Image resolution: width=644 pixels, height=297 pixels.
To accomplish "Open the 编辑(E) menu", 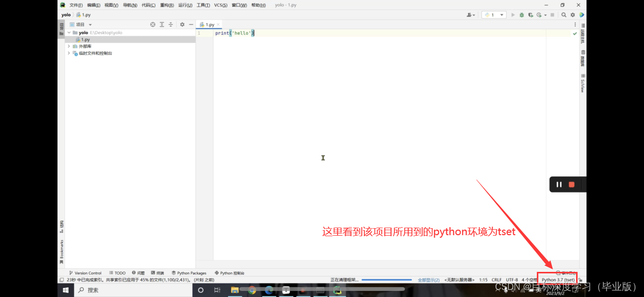I will (x=94, y=5).
